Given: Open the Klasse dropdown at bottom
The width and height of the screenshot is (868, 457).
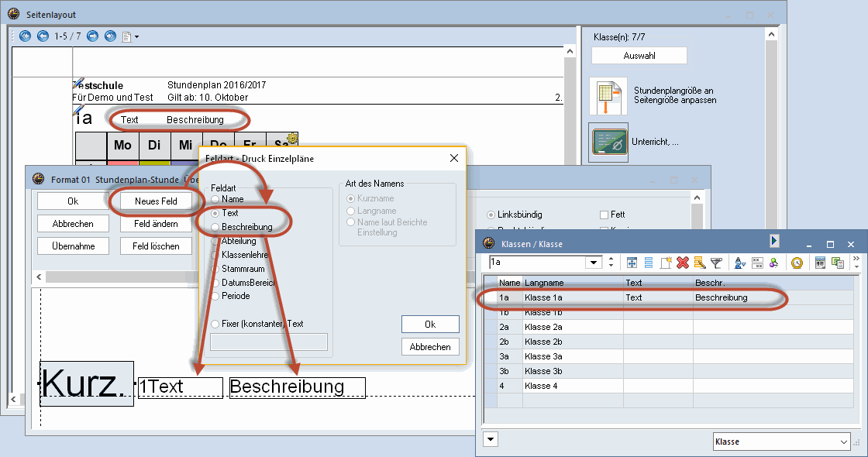Looking at the screenshot, I should [x=782, y=442].
